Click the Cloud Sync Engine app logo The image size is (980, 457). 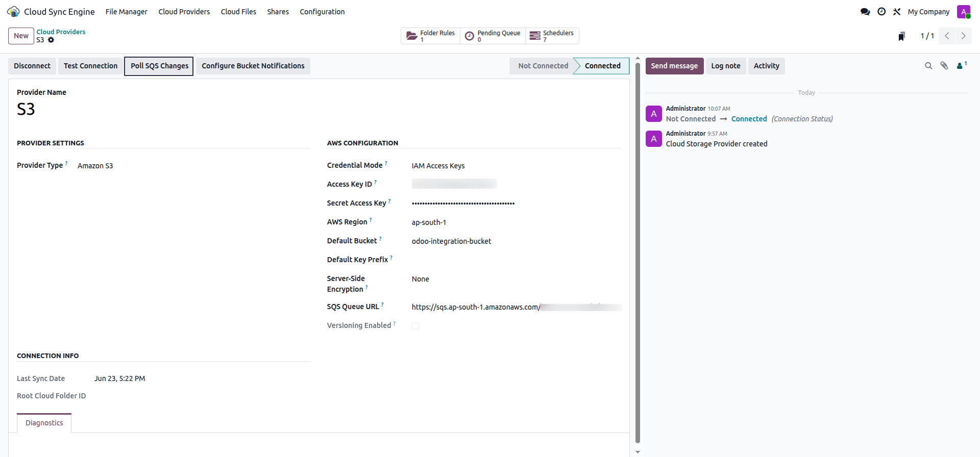pos(13,12)
